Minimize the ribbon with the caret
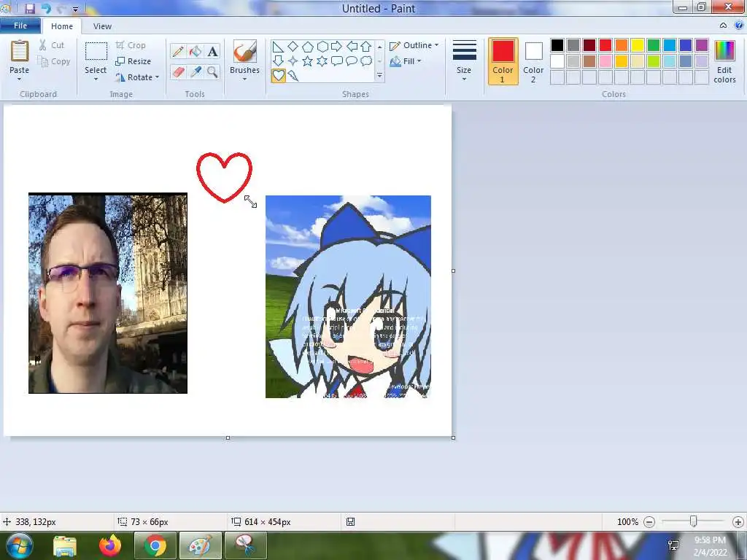The height and width of the screenshot is (560, 747). pos(723,26)
